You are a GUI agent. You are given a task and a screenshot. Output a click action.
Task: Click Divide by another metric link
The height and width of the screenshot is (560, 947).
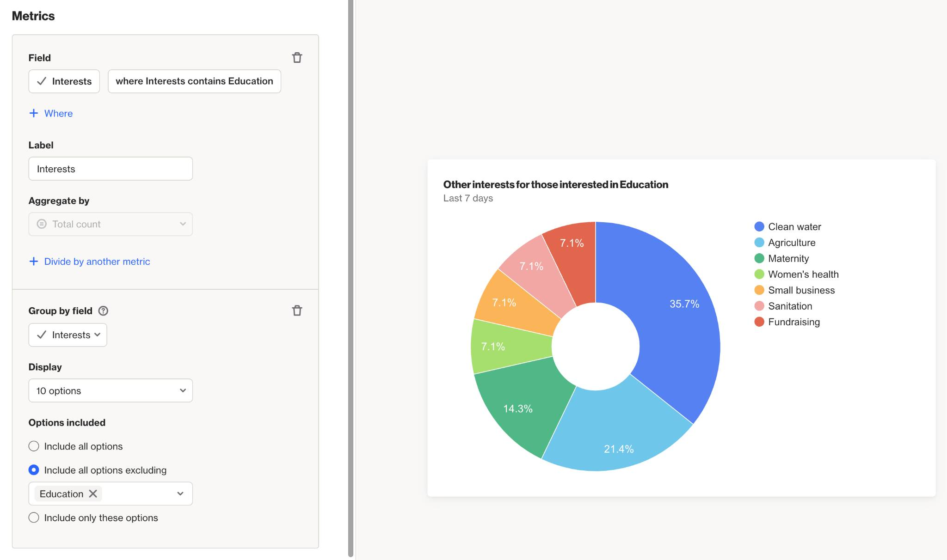coord(97,262)
